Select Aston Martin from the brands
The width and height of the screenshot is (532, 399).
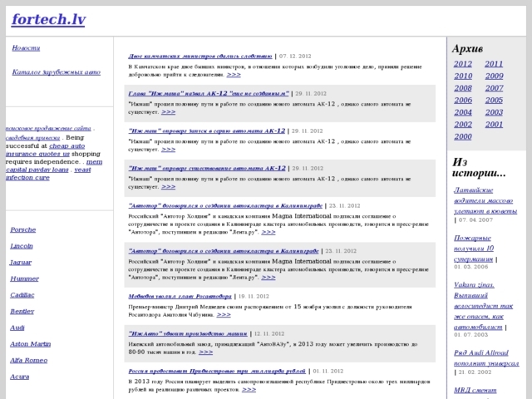(x=30, y=342)
